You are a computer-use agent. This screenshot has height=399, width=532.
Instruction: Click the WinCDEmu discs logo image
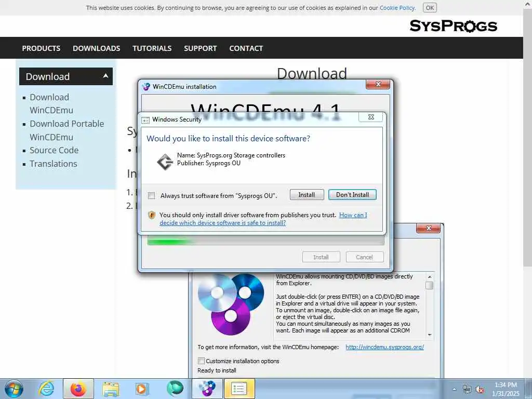[x=231, y=304]
